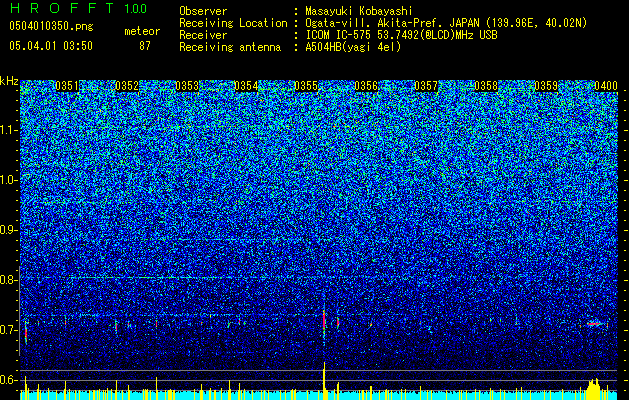
Task: Click the 0353 time marker
Action: coord(187,86)
